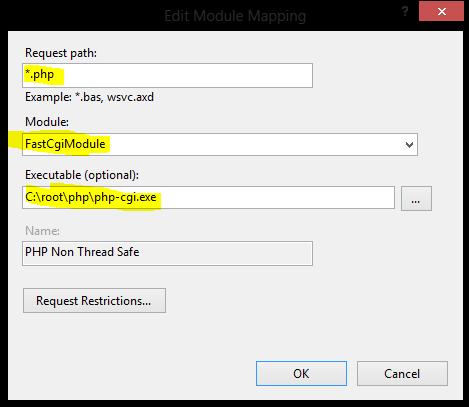Image resolution: width=469 pixels, height=407 pixels.
Task: Select the FastCgiModule combo box text
Action: [x=65, y=144]
